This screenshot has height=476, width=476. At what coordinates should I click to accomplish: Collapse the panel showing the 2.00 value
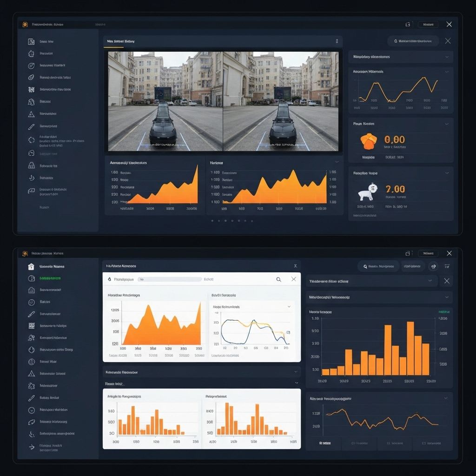447,173
